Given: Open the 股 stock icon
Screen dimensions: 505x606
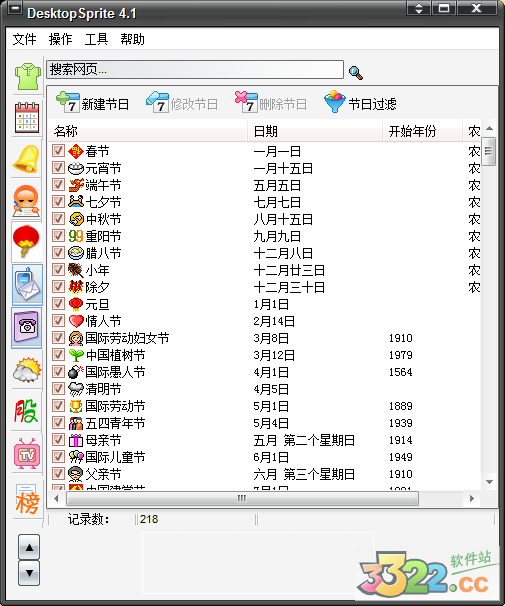Looking at the screenshot, I should click(27, 411).
